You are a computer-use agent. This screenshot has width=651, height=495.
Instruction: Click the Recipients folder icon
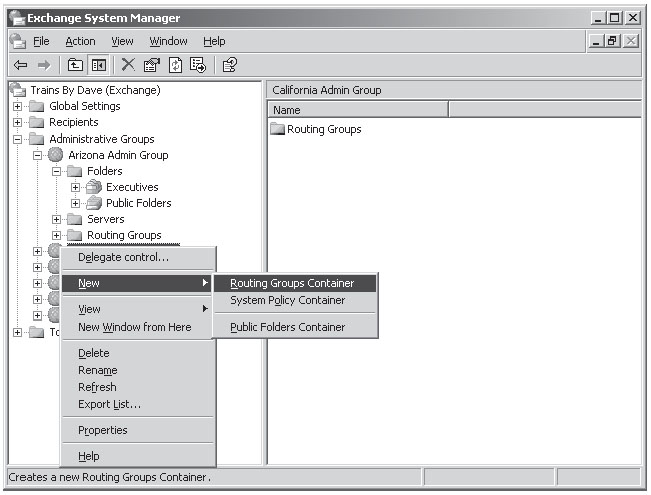(x=37, y=123)
